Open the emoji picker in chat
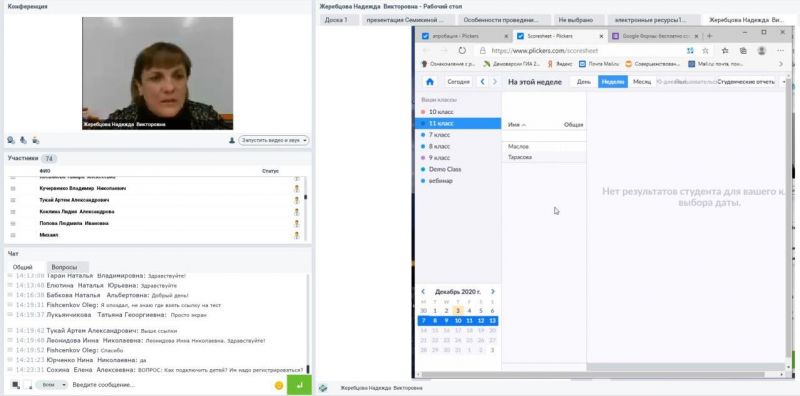Viewport: 800px width, 396px height. (x=279, y=385)
